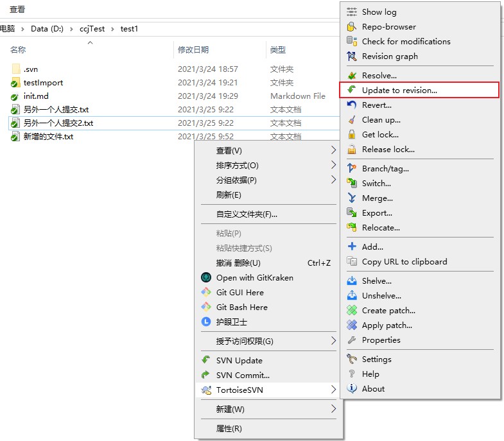Click the Revision graph icon

pos(351,56)
